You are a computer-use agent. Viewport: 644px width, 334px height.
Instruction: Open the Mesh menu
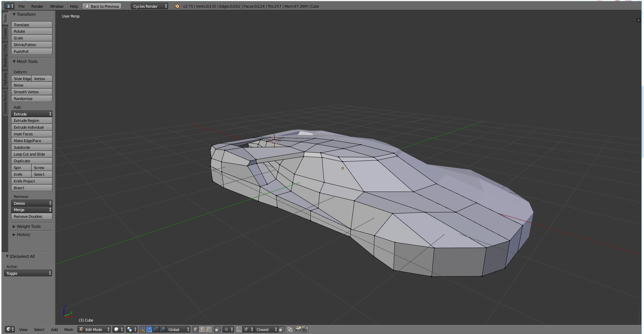click(x=69, y=330)
